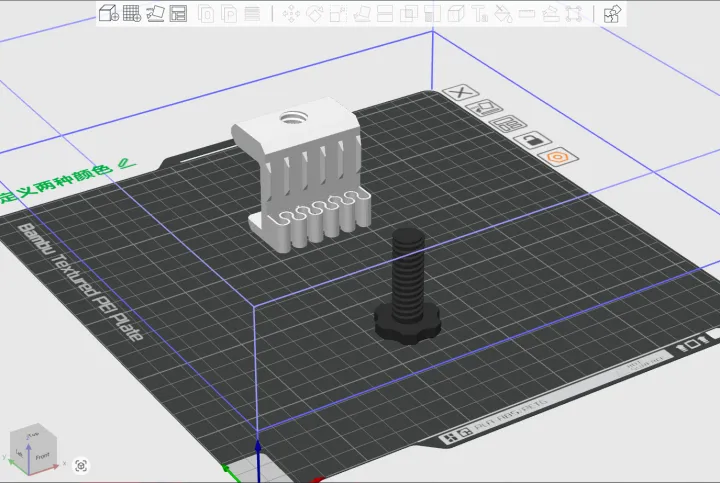Click the Split to objects icon

[x=206, y=14]
